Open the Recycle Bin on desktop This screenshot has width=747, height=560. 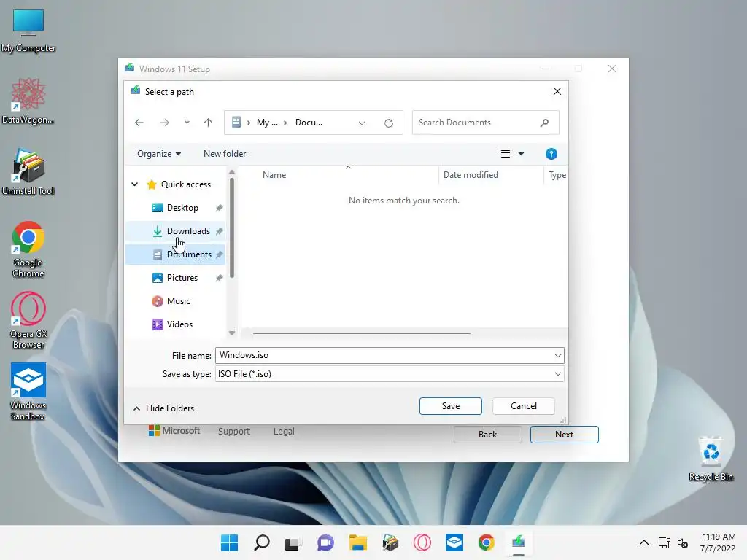tap(711, 459)
